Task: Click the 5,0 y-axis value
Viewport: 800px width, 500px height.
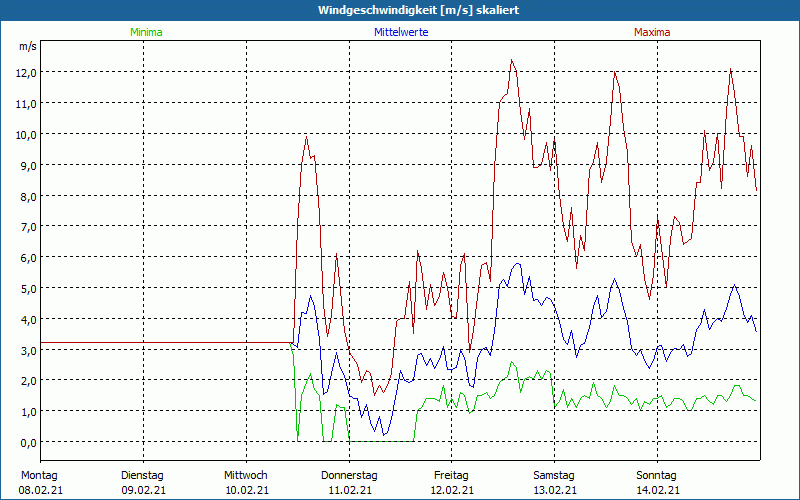Action: pos(29,289)
